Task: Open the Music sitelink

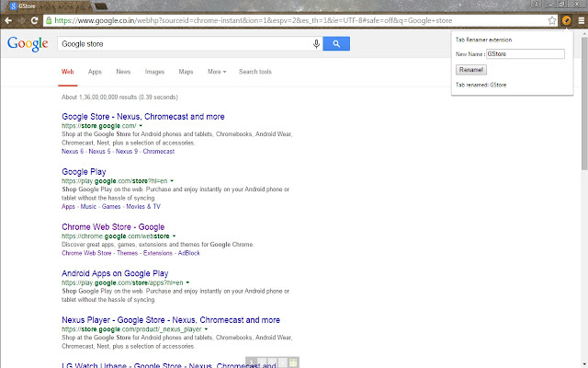Action: (88, 206)
